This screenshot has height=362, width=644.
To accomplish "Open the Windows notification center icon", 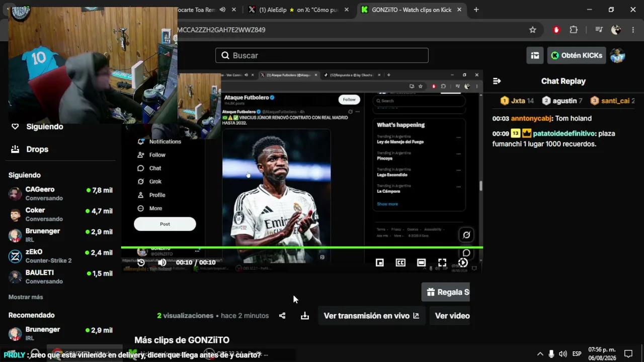I will coord(628,353).
